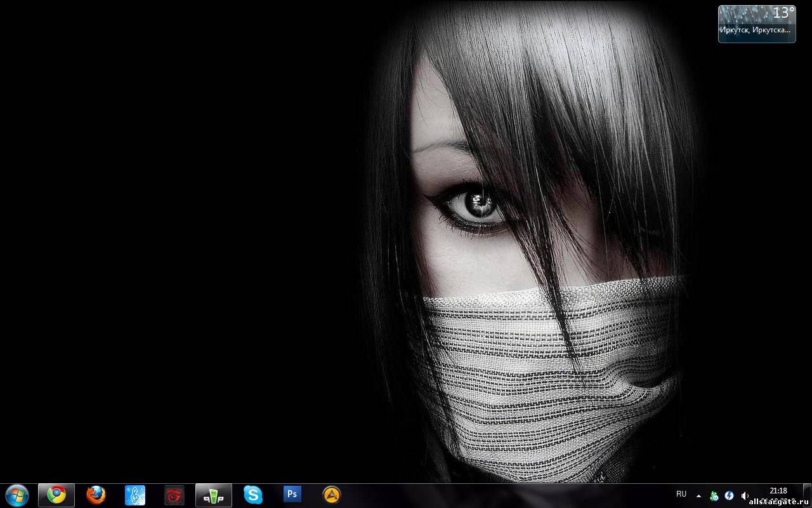Open the blue lightning bolt tray icon
The image size is (812, 508).
point(730,495)
